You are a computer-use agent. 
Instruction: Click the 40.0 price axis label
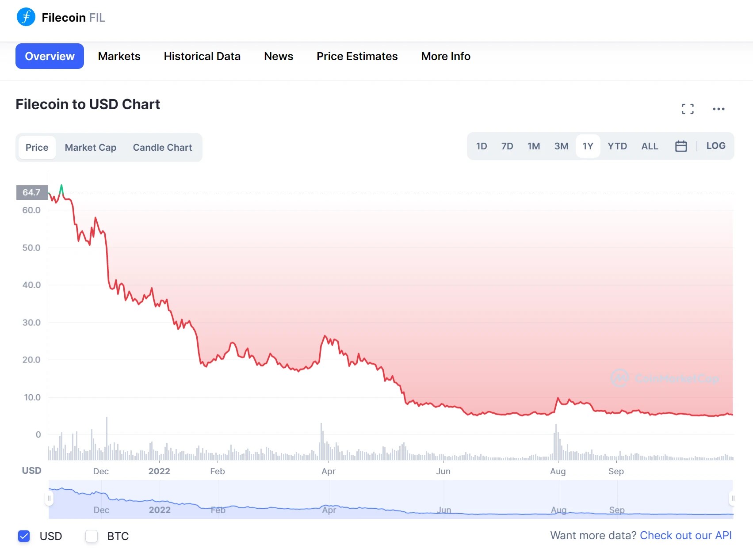click(x=31, y=285)
